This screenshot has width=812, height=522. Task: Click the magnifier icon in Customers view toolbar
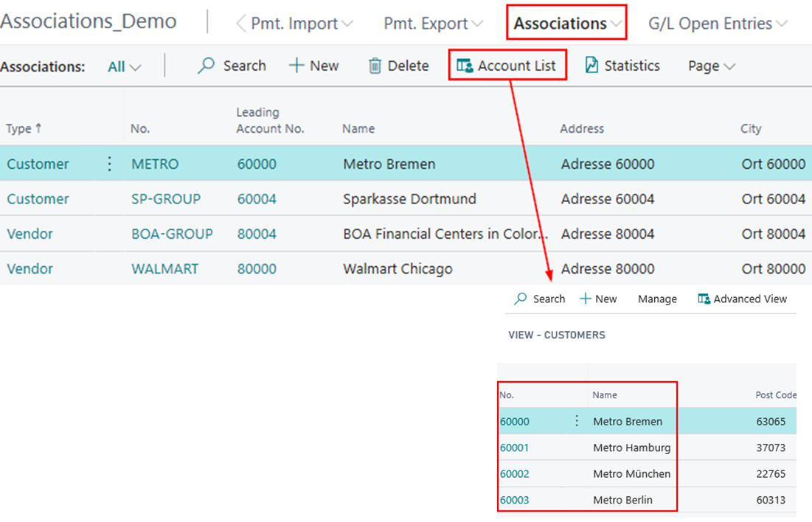coord(521,299)
